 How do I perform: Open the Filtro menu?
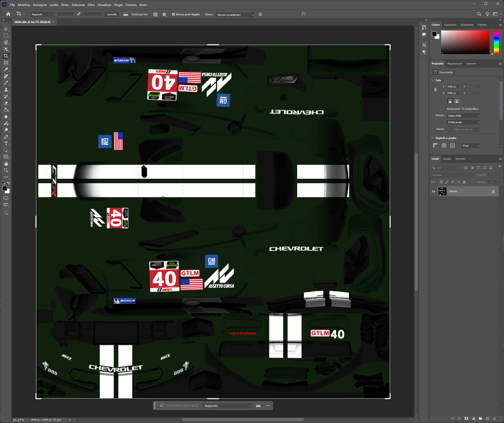click(x=91, y=5)
